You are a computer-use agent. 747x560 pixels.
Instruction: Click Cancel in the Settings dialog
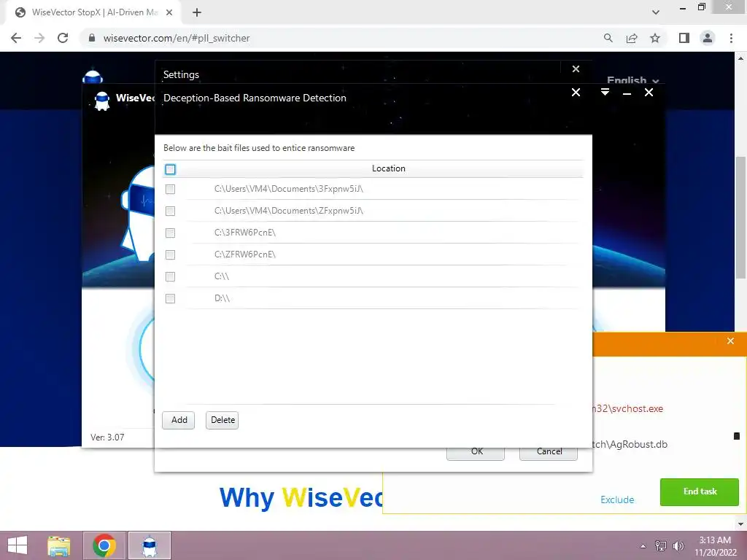coord(549,453)
